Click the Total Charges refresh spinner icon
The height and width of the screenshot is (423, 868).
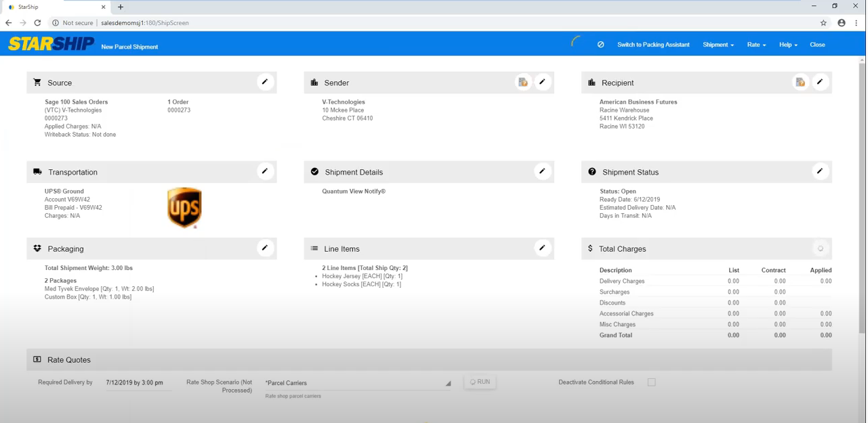coord(820,248)
